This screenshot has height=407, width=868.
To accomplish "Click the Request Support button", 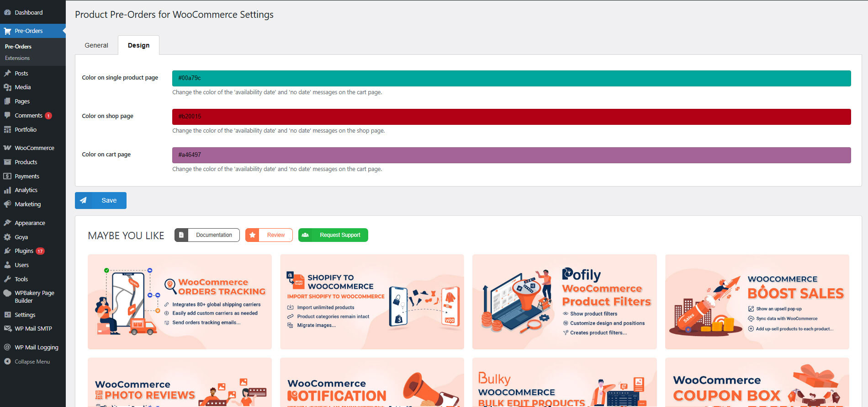I will click(x=333, y=235).
